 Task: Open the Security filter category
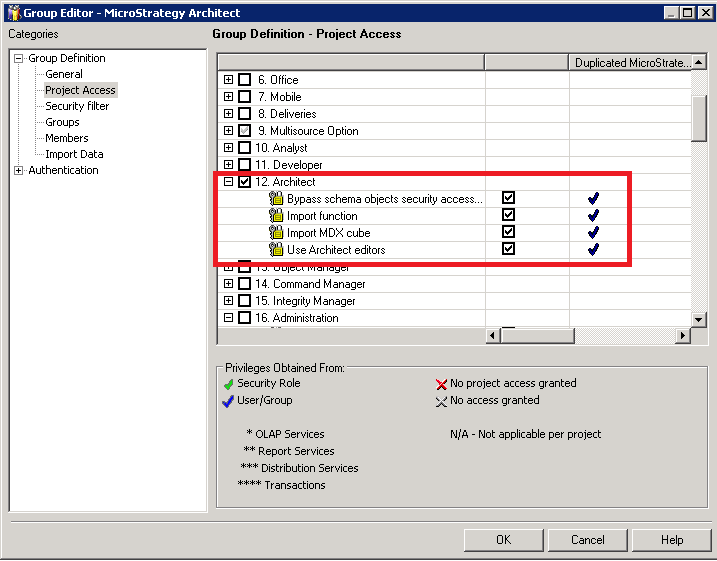77,106
